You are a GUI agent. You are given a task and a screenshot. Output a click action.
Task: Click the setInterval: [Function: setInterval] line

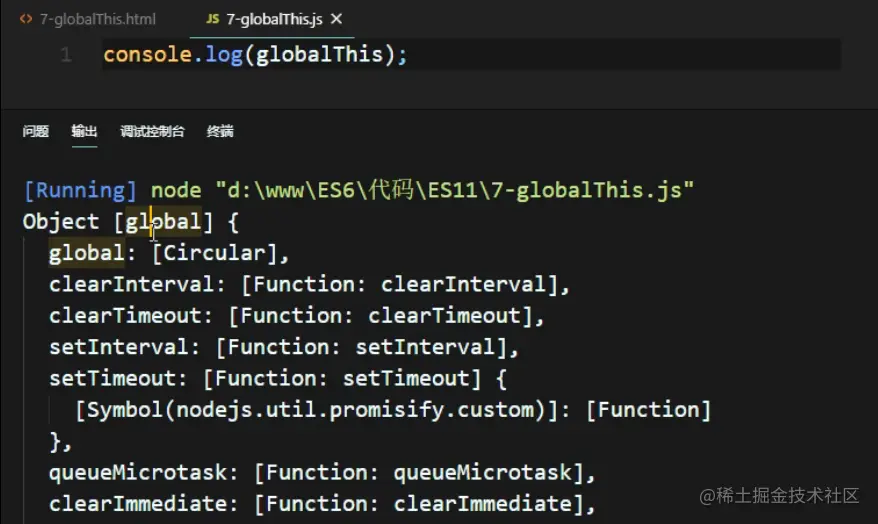[284, 347]
